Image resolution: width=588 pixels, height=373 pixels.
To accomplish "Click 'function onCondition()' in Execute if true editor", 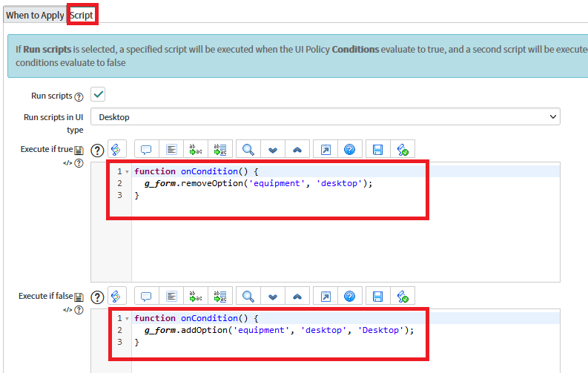I will [191, 171].
